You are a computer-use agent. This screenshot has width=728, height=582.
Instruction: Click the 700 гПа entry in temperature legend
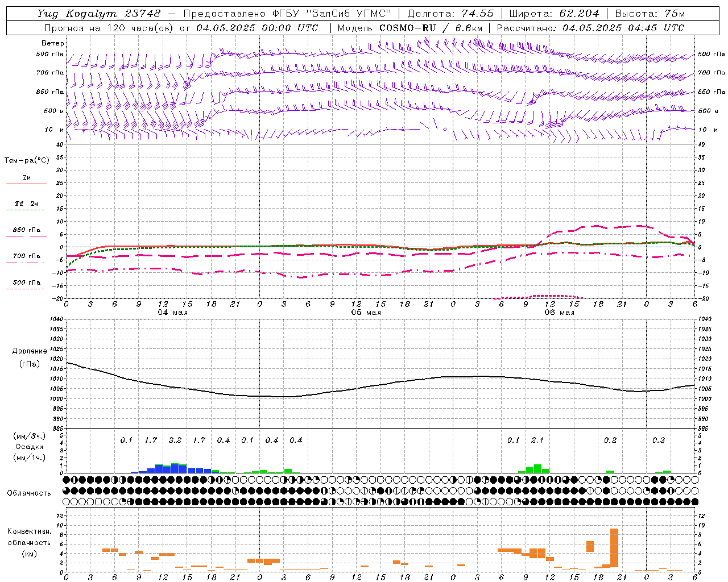coord(27,256)
